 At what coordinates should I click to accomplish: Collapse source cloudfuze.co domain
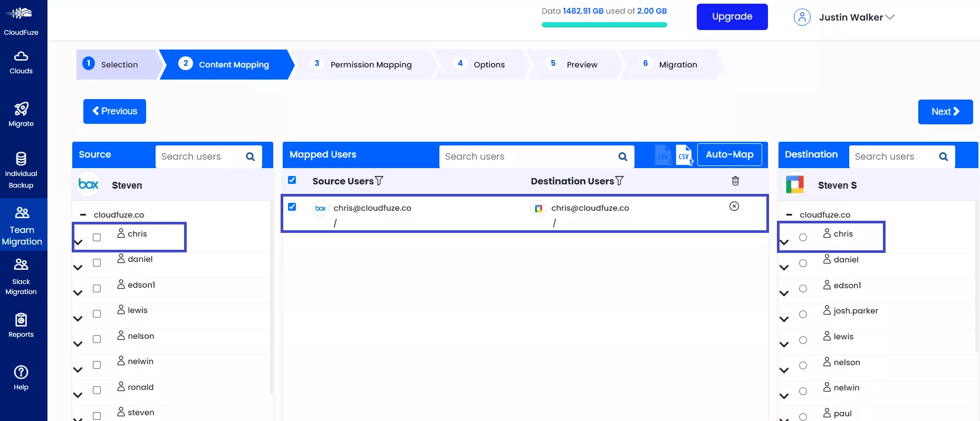(83, 215)
